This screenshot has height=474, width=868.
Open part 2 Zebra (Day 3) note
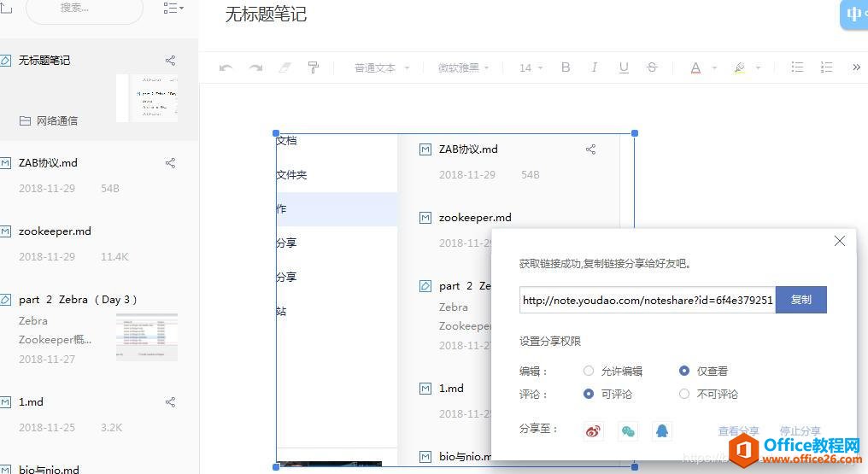tap(78, 300)
